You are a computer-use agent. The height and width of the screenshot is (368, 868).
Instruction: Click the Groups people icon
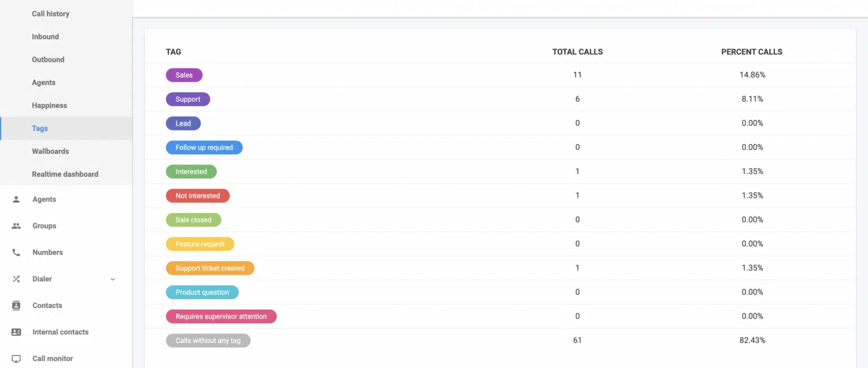pos(16,226)
